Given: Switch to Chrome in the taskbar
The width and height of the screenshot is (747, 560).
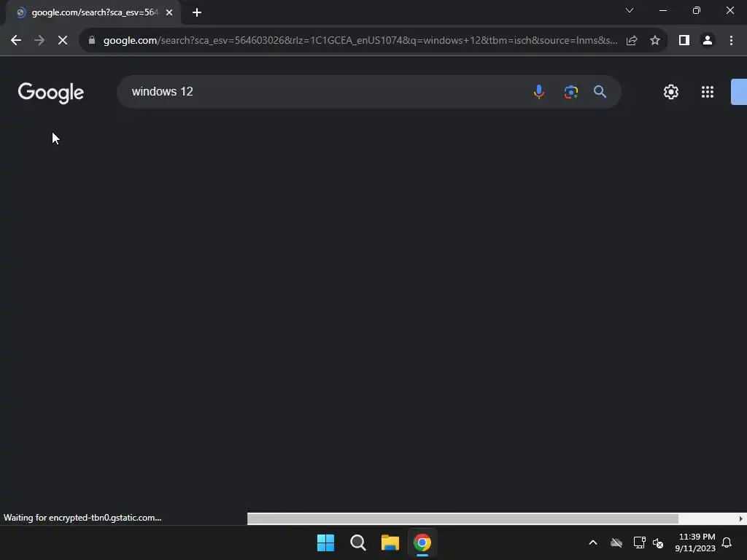Looking at the screenshot, I should 422,542.
